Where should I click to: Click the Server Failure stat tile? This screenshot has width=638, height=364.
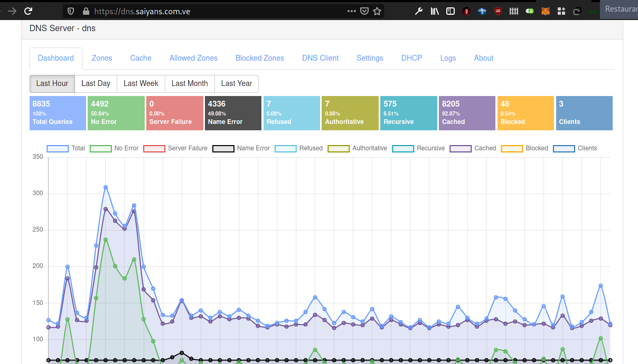pyautogui.click(x=175, y=113)
